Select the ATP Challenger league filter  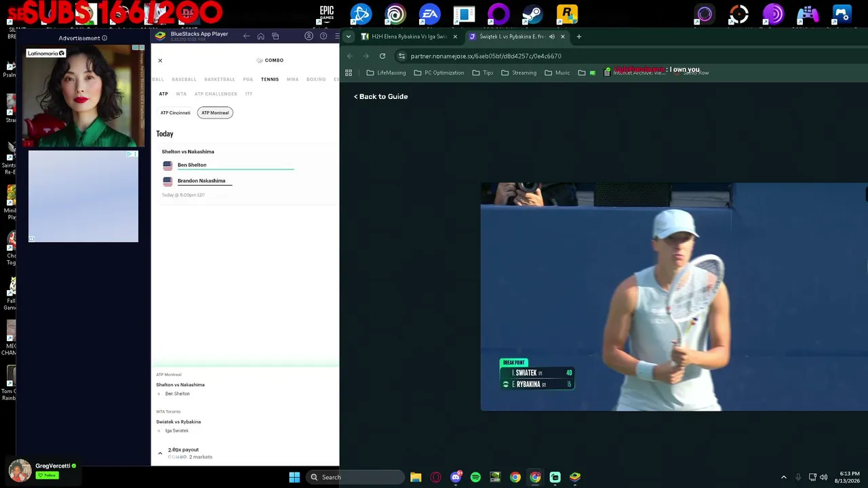216,94
